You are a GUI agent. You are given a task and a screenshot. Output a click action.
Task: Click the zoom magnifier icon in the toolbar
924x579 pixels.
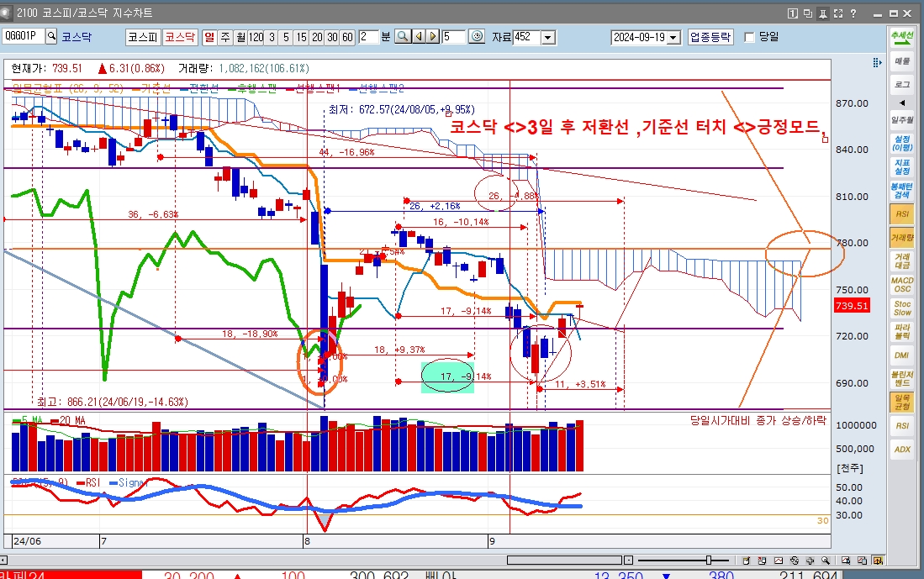click(x=403, y=36)
